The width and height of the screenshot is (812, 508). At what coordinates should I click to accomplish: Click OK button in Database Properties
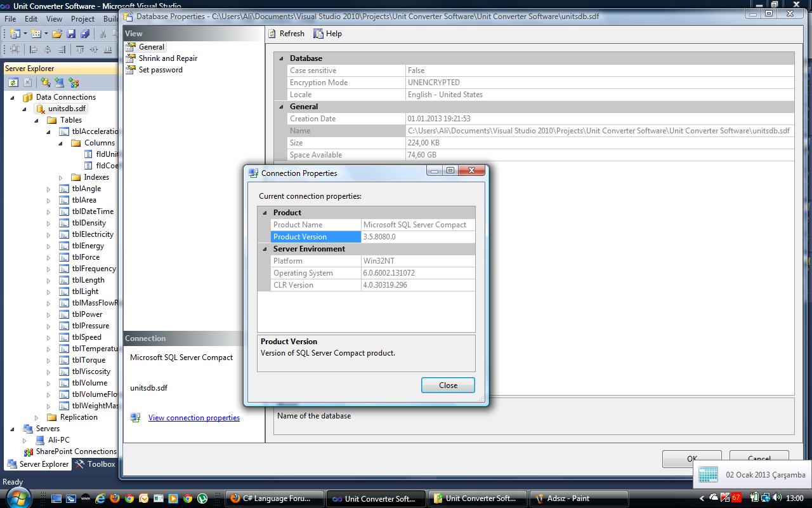click(691, 458)
